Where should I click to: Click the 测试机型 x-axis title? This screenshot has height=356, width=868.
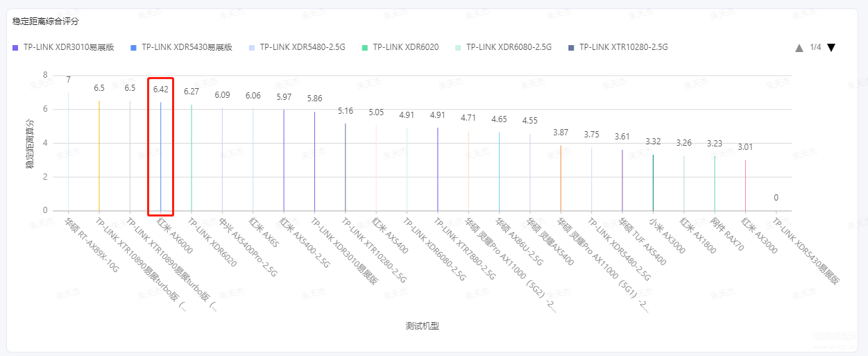[422, 326]
